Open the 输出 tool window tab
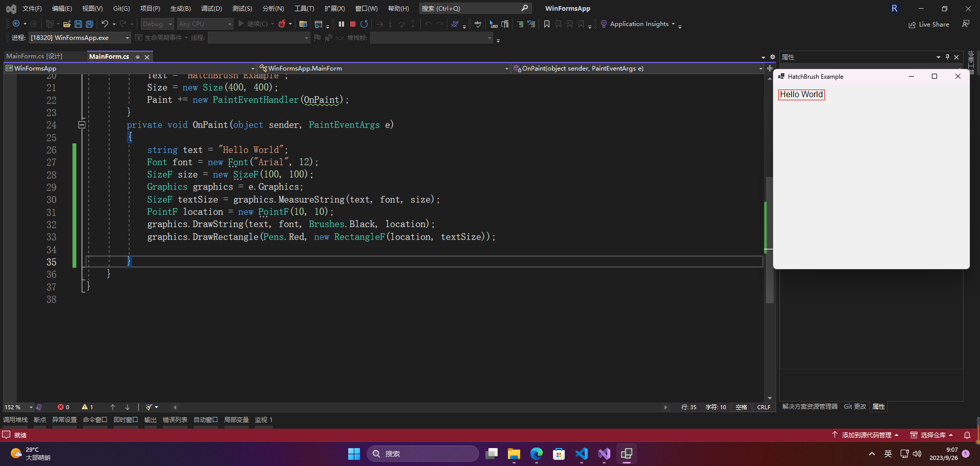Viewport: 980px width, 466px height. point(151,420)
